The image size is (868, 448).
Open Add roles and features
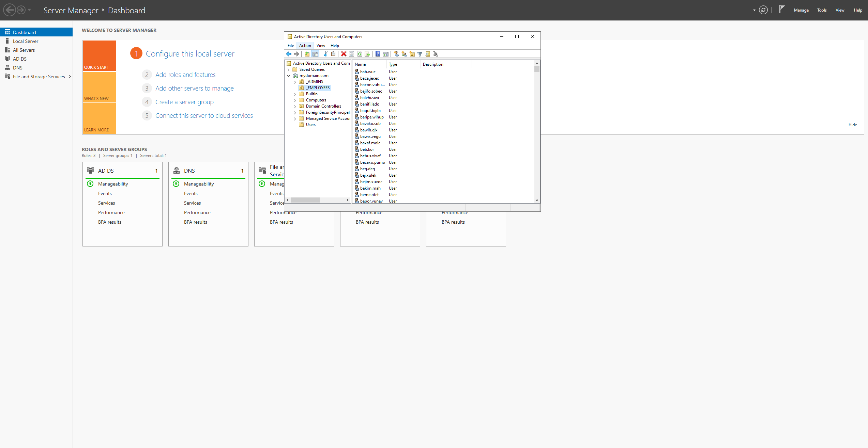(185, 74)
